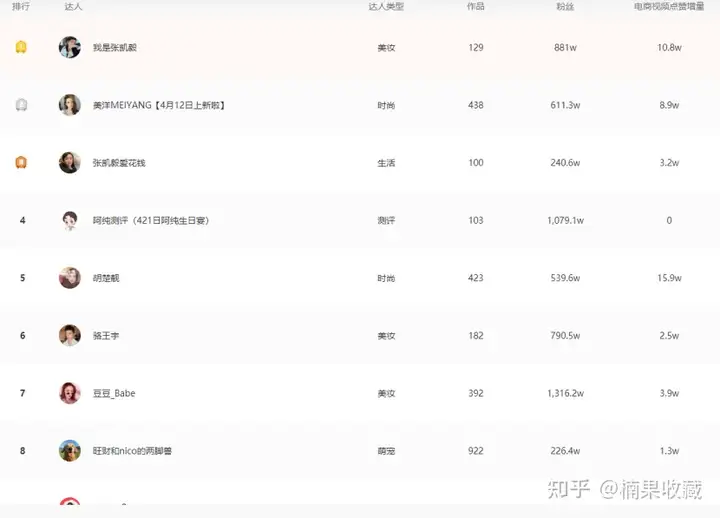The width and height of the screenshot is (720, 518).
Task: Select fans value 539.6w
Action: (565, 278)
